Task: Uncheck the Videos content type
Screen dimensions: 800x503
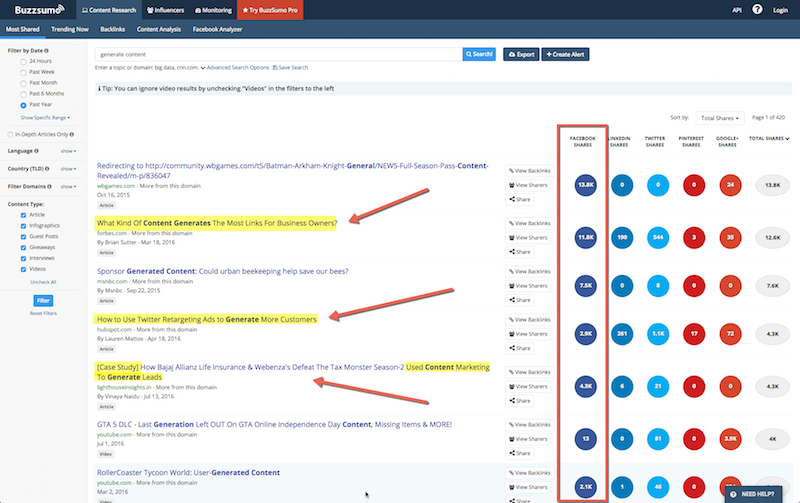Action: point(23,269)
